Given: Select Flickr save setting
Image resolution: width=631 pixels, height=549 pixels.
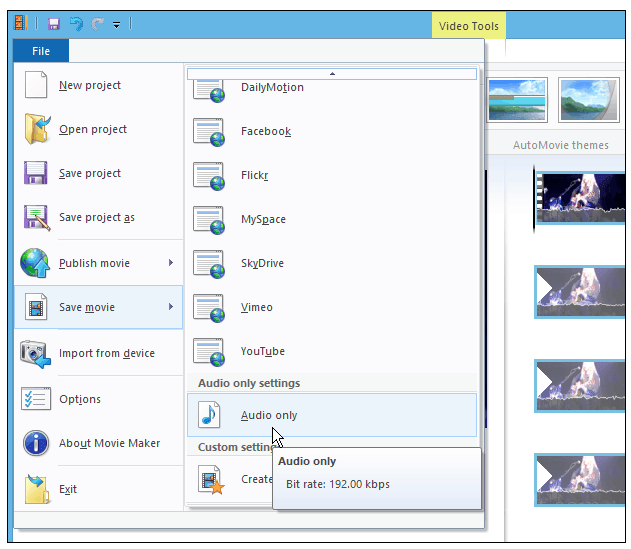Looking at the screenshot, I should coord(332,175).
